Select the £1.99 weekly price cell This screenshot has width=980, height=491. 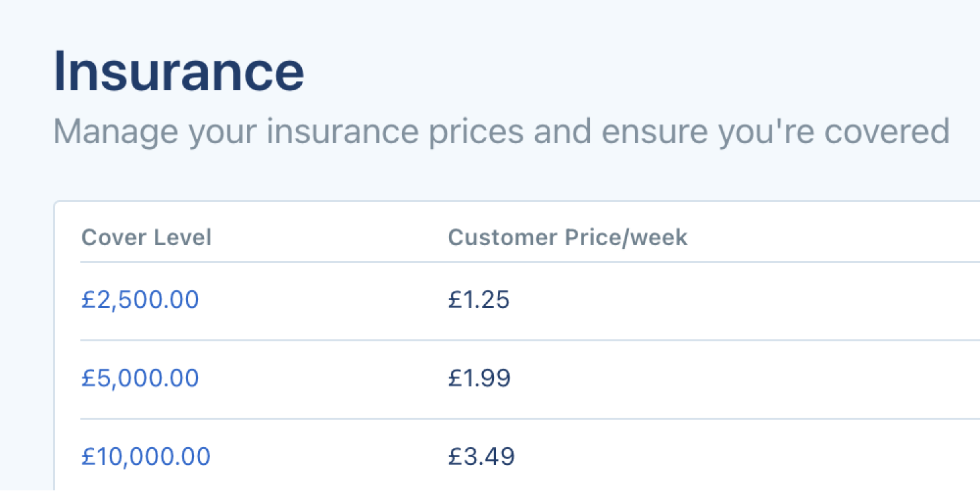point(479,378)
